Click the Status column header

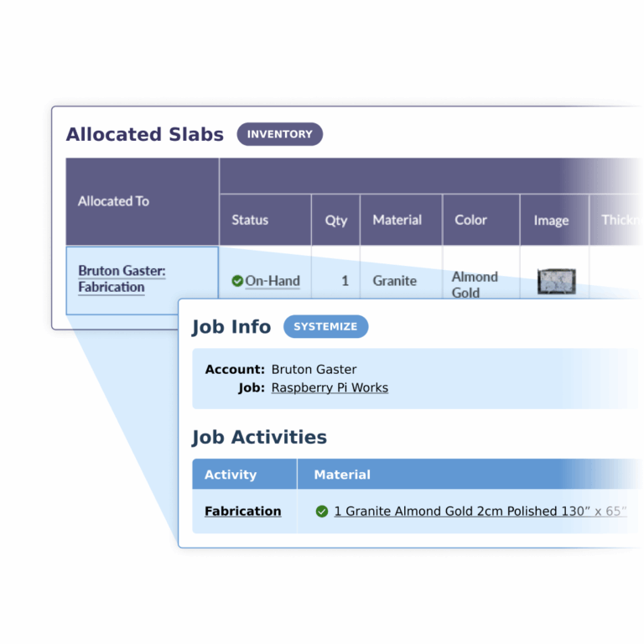tap(265, 221)
